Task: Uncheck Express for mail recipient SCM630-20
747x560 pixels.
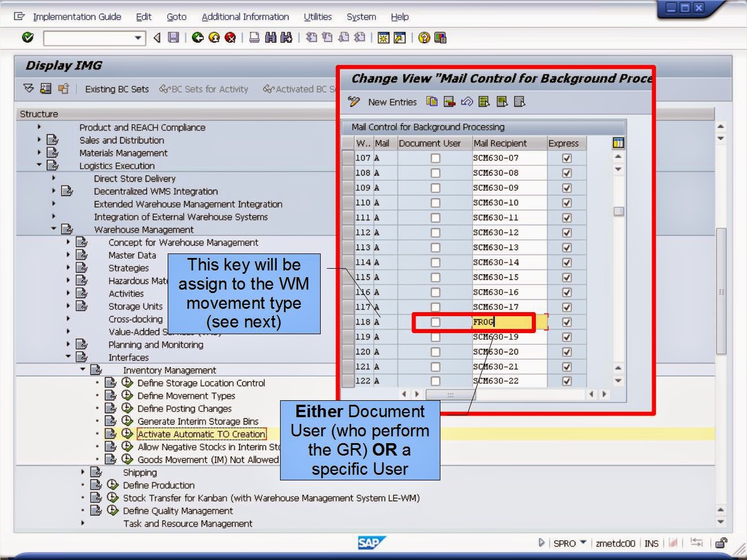Action: pos(566,351)
